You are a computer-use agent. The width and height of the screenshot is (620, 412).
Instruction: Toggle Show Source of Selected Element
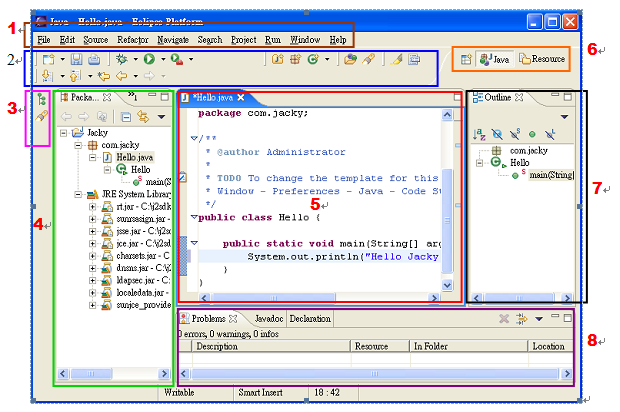click(414, 59)
